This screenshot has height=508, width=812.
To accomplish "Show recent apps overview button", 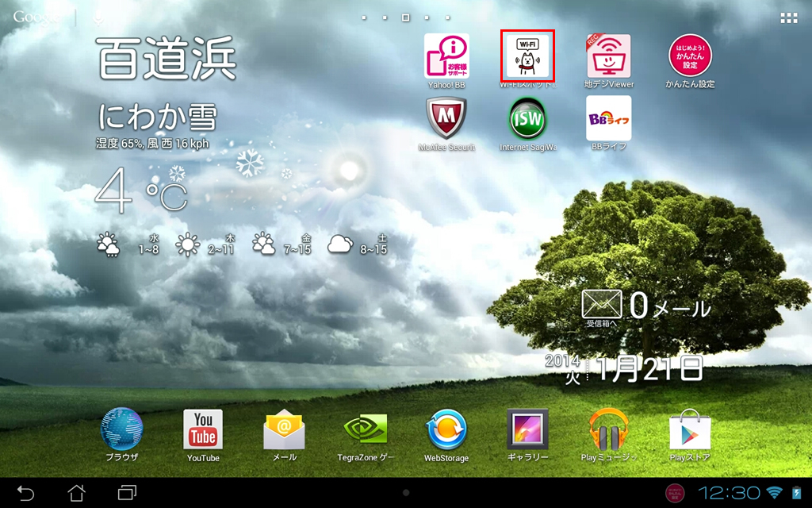I will click(127, 492).
